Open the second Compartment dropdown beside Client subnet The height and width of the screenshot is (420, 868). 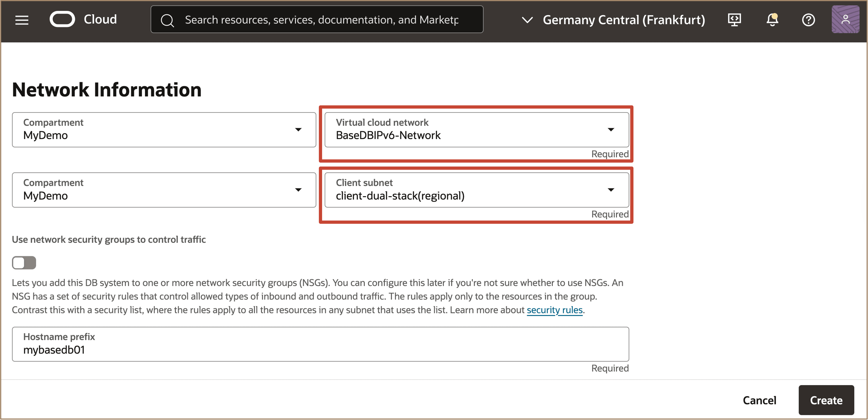[x=164, y=190]
